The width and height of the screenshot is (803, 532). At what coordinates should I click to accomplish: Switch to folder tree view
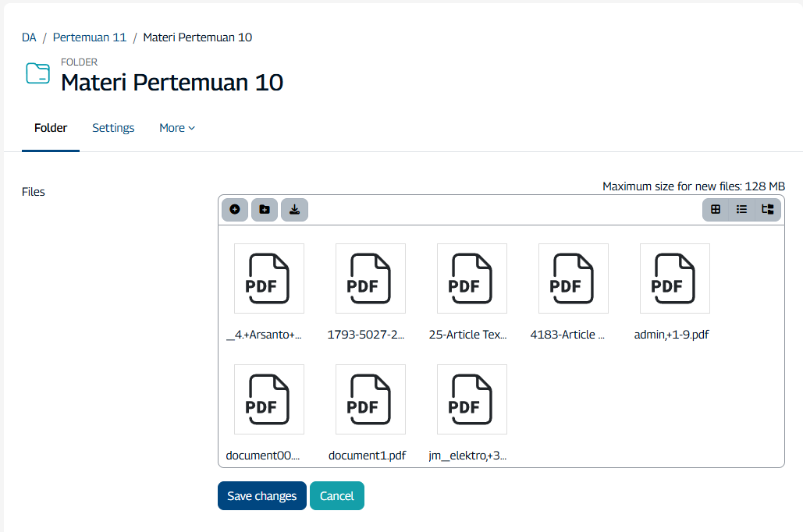tap(768, 210)
